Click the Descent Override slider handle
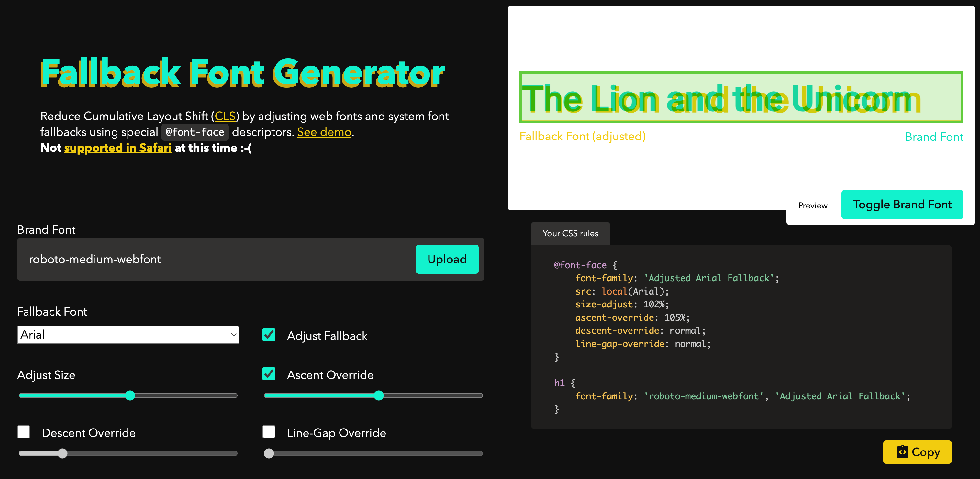Screen dimensions: 980x479 [x=63, y=453]
